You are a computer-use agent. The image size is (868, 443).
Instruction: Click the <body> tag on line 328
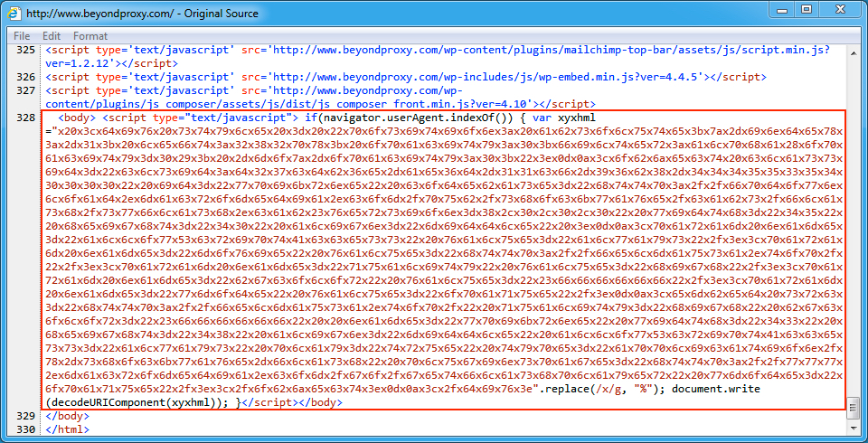[x=77, y=118]
